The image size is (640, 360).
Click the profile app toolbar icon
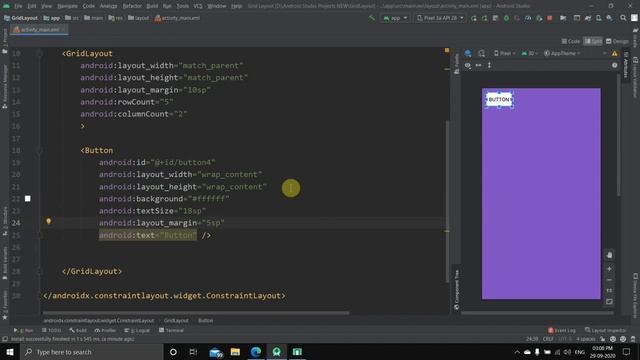coord(528,18)
